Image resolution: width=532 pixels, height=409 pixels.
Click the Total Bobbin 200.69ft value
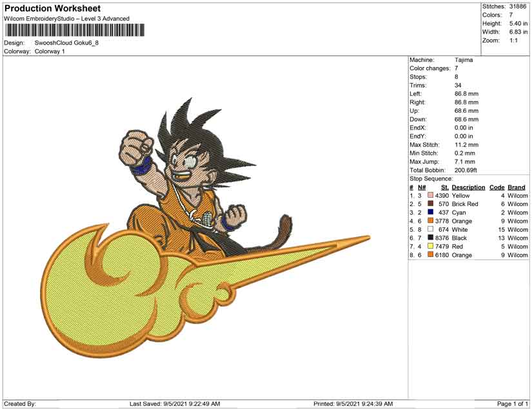tap(466, 170)
